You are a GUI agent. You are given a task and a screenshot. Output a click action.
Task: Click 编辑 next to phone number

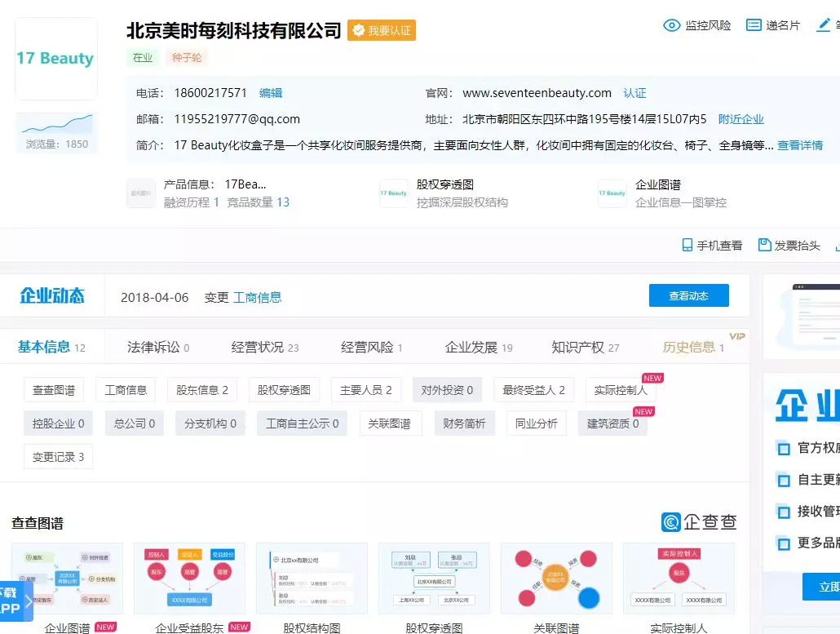[271, 93]
